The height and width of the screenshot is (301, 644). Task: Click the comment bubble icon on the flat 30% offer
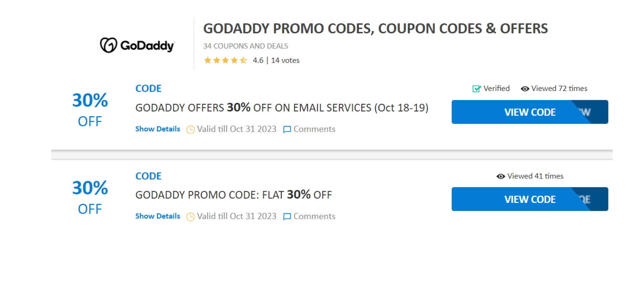pos(287,217)
